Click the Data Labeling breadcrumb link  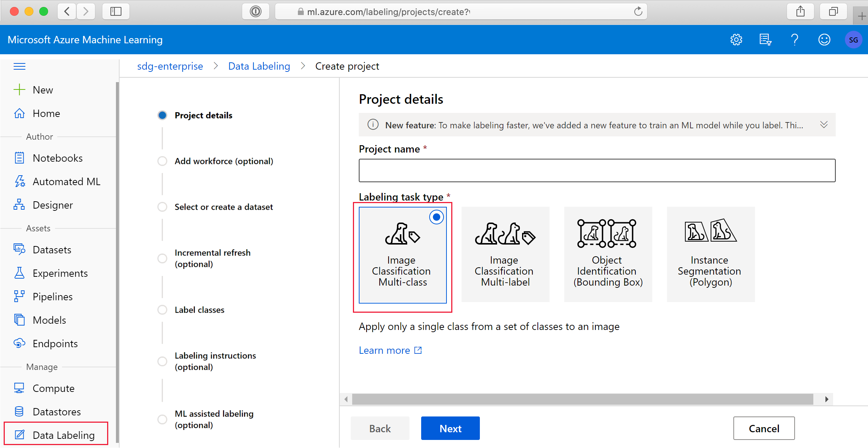click(259, 66)
